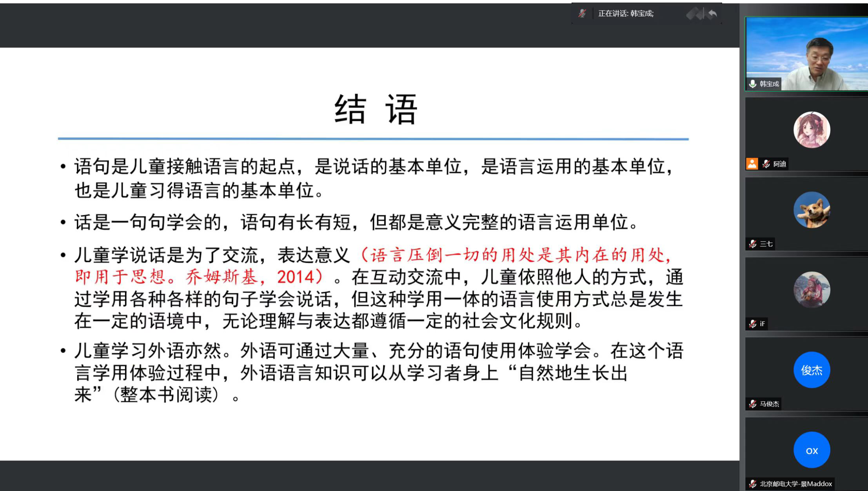The height and width of the screenshot is (491, 868).
Task: Select 韩宝成's video thumbnail
Action: tap(806, 53)
